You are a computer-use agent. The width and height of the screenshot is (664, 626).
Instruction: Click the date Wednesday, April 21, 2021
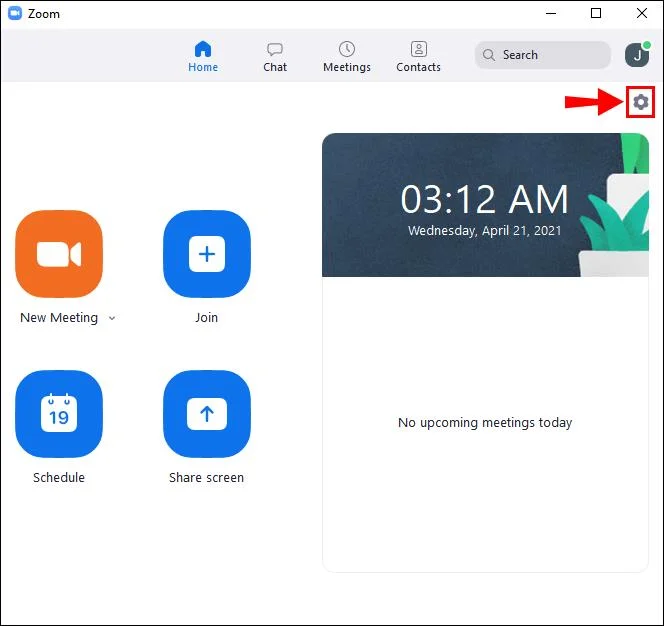point(484,231)
